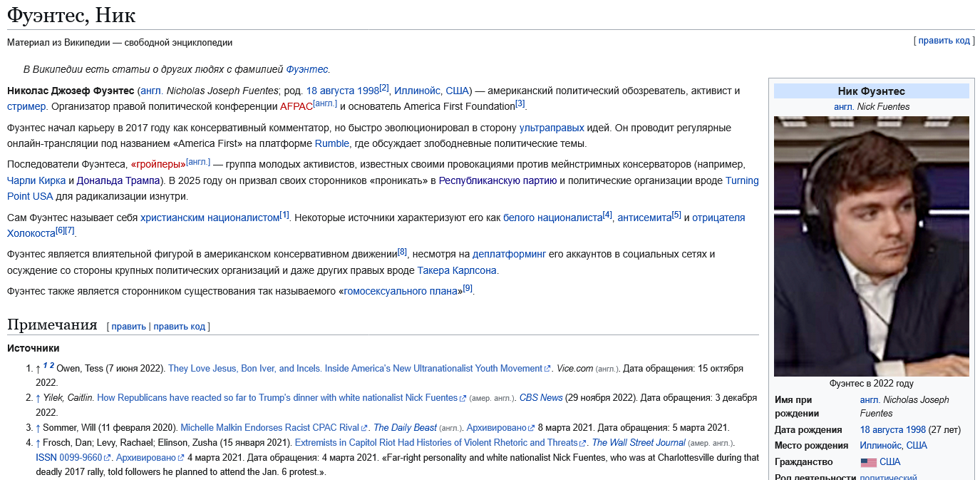The height and width of the screenshot is (480, 980).
Task: Click superscript backlink 1 in first reference
Action: (x=45, y=366)
